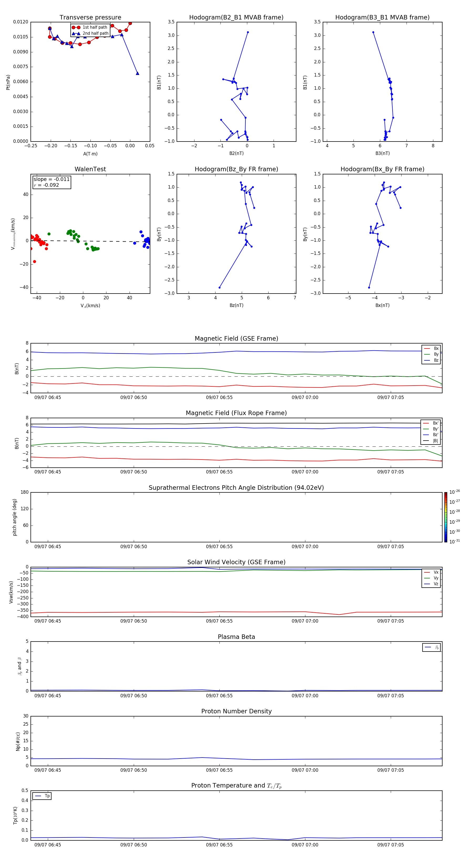Image resolution: width=473 pixels, height=868 pixels.
Task: Click the slope and r text box
Action: tap(52, 182)
